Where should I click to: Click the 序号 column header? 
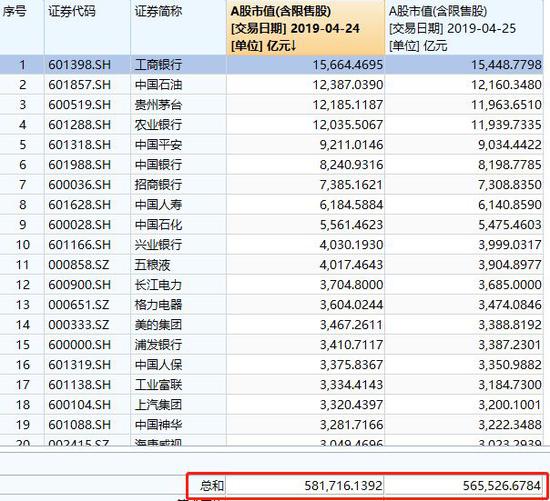(x=22, y=27)
